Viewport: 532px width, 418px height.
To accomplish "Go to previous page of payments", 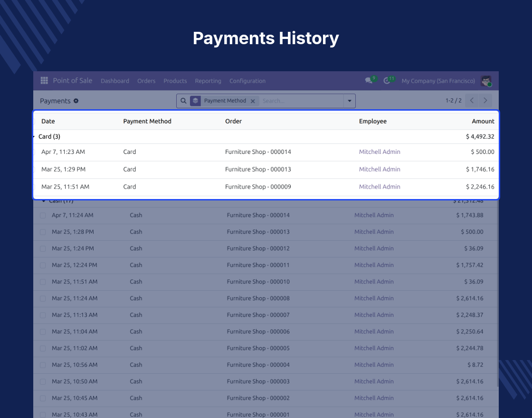I will point(472,100).
